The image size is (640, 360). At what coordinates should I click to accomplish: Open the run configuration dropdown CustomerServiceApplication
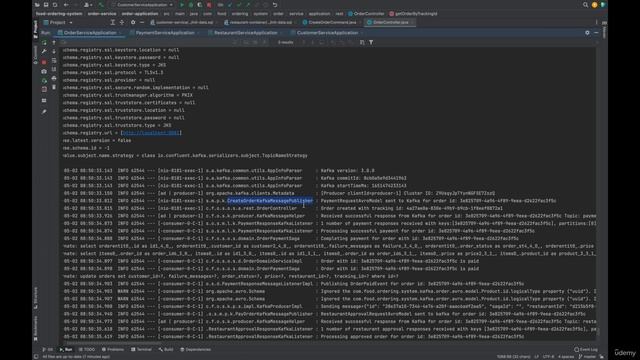(x=142, y=5)
